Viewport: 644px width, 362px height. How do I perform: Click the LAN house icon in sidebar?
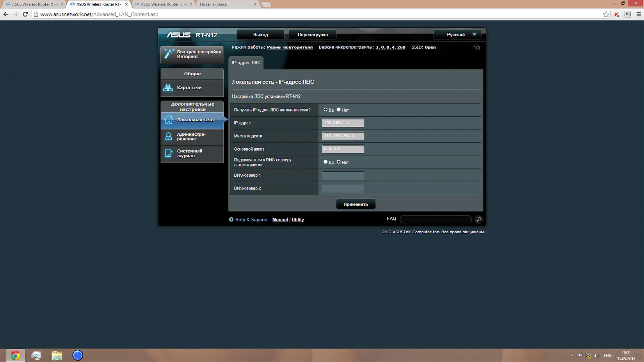coord(168,120)
